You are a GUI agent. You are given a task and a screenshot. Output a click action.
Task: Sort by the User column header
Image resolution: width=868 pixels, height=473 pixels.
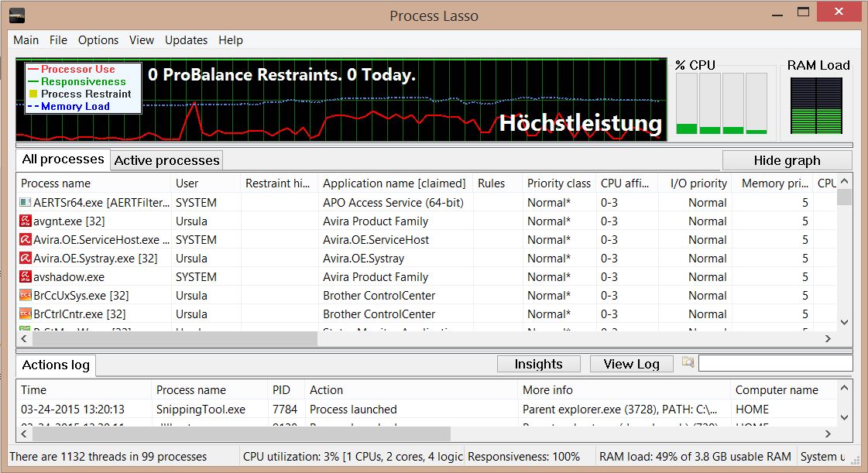206,183
